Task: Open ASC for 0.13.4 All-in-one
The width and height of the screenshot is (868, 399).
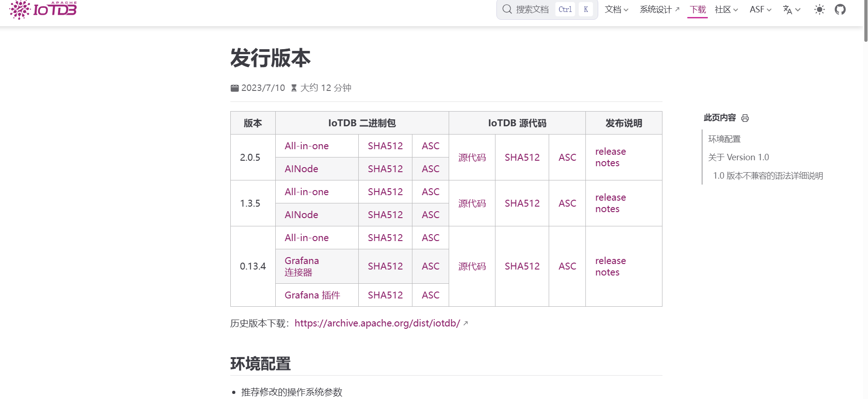Action: [430, 238]
